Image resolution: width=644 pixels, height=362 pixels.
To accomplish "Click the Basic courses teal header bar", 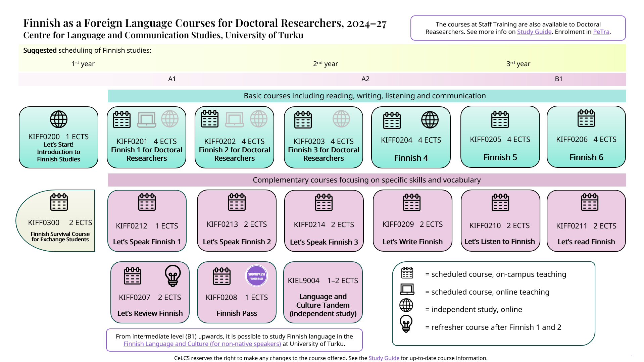I will pos(366,96).
